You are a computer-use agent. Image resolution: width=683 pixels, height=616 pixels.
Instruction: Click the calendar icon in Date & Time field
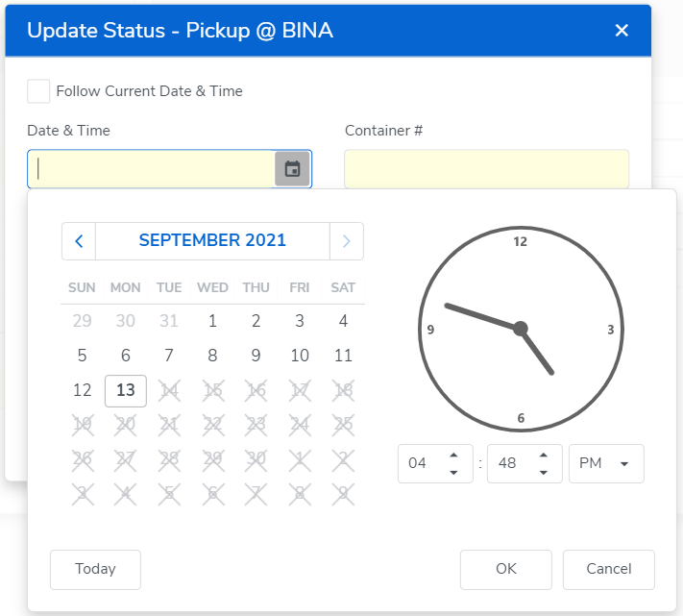(292, 169)
